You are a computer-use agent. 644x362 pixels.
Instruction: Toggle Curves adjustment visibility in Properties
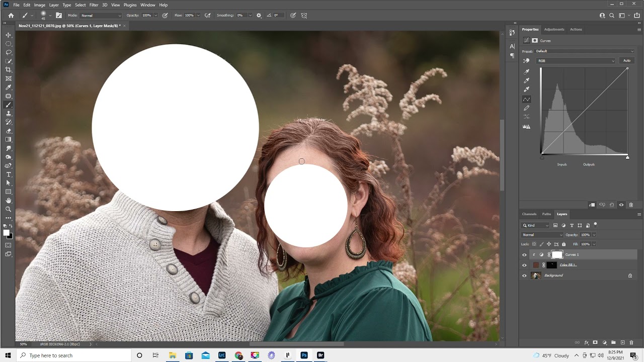pyautogui.click(x=621, y=205)
